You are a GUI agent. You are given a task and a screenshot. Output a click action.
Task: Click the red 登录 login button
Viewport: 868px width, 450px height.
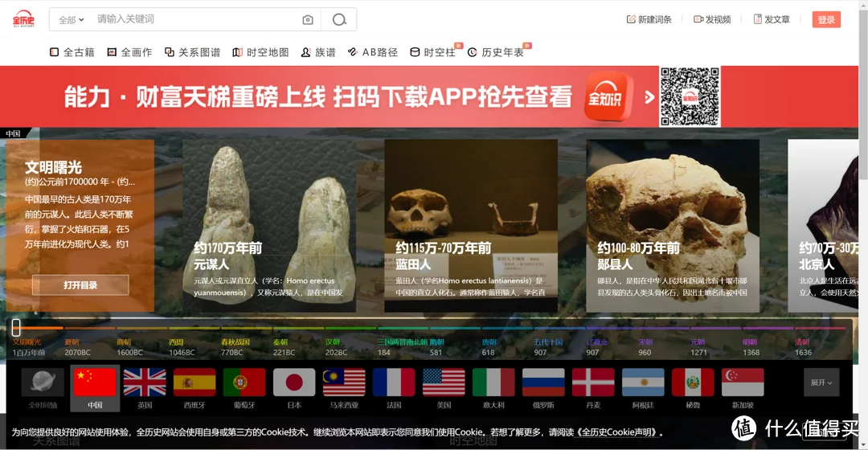[x=826, y=19]
